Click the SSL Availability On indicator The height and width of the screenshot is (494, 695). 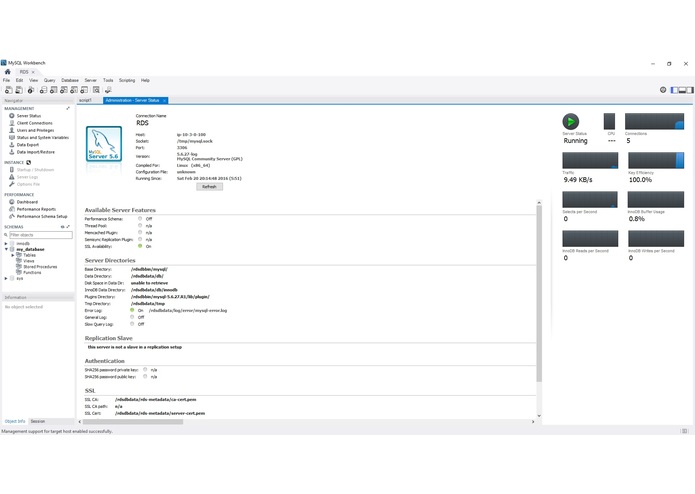140,246
